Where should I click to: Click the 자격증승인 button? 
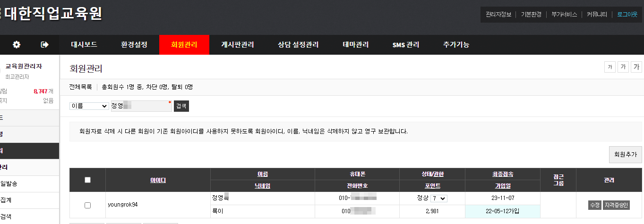click(616, 205)
